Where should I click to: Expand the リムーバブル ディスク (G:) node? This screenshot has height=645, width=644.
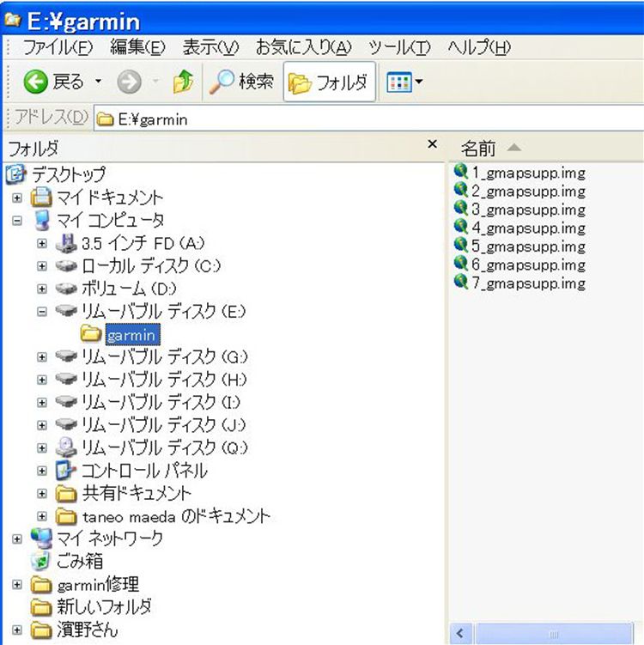click(41, 356)
